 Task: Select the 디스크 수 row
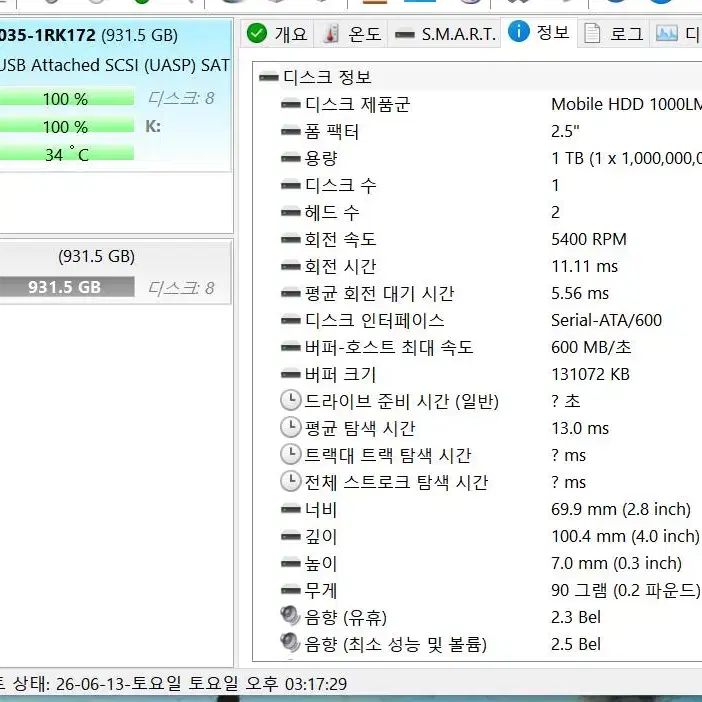click(x=491, y=185)
